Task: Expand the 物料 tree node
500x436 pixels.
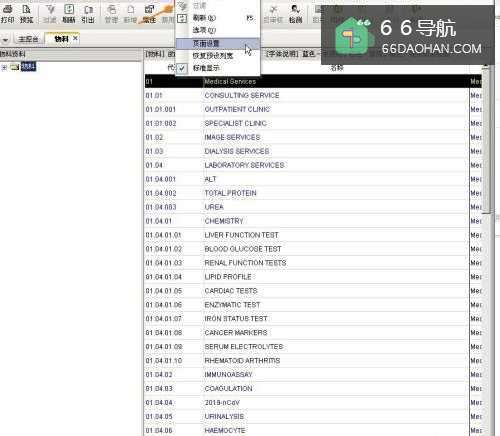Action: [x=4, y=68]
